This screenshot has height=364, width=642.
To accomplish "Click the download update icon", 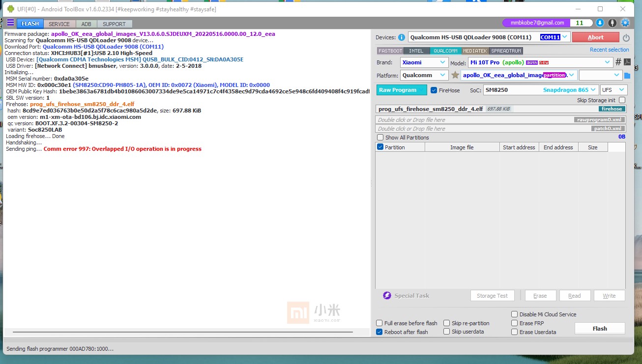I will pyautogui.click(x=600, y=23).
